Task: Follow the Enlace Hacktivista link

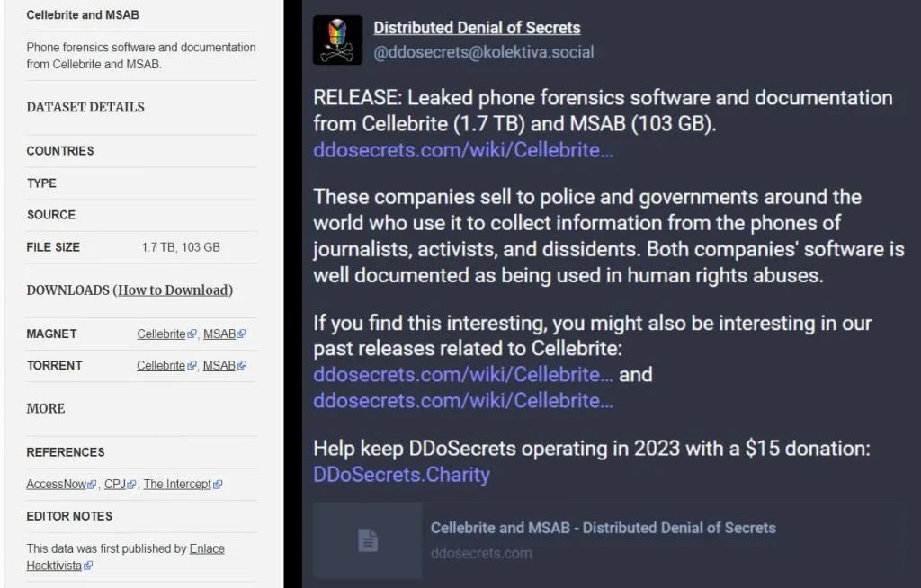Action: [207, 548]
